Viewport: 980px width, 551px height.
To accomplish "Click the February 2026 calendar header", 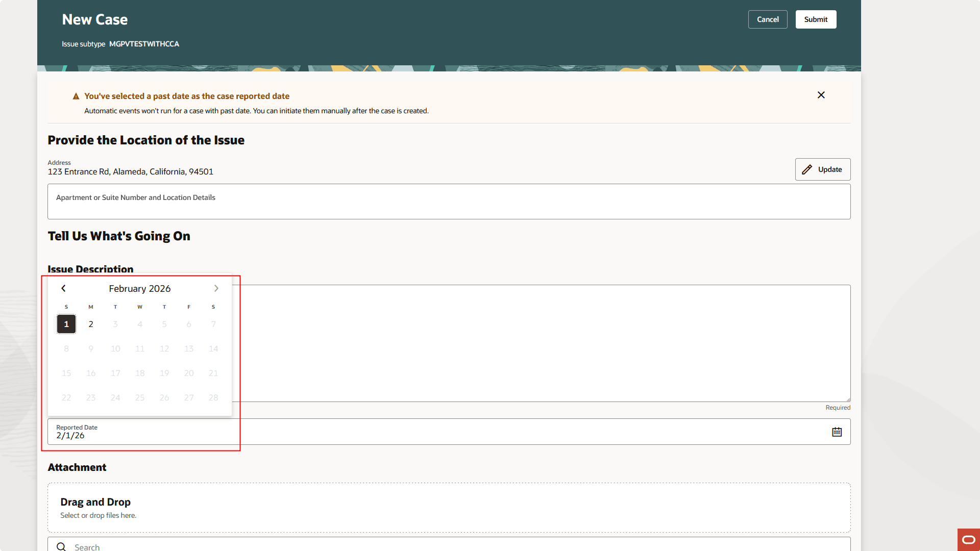I will pos(139,288).
